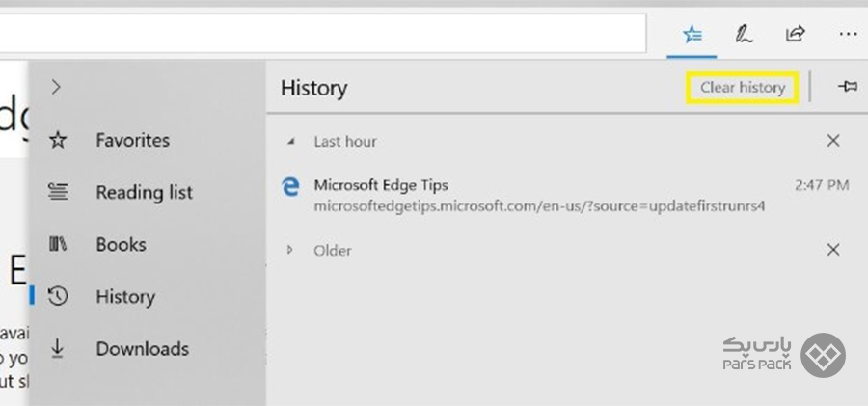
Task: Collapse the Last hour group triangle
Action: pyautogui.click(x=290, y=142)
